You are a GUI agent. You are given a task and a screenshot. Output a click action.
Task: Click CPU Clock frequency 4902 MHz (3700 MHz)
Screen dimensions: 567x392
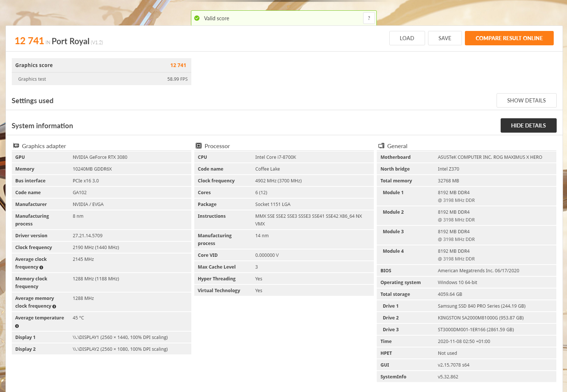click(x=278, y=181)
